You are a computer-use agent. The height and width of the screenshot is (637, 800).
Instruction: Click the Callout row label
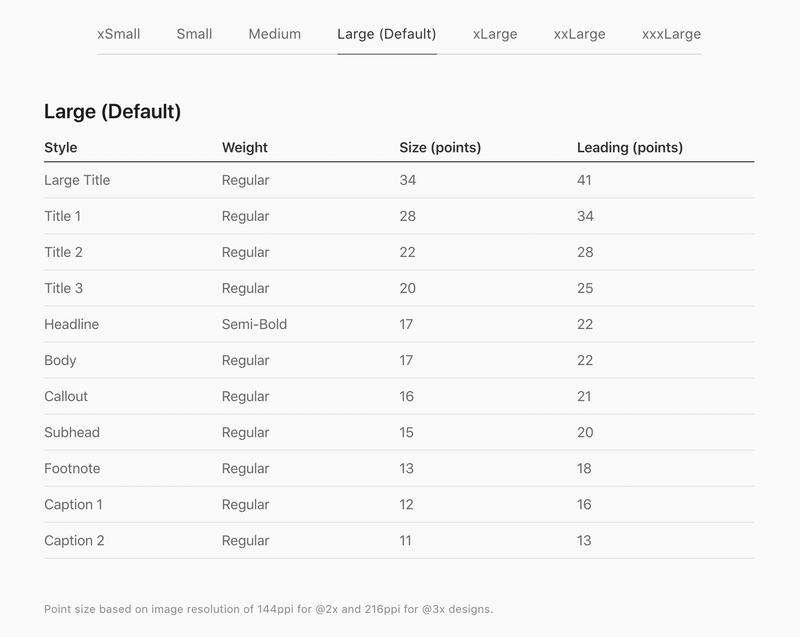[x=66, y=396]
